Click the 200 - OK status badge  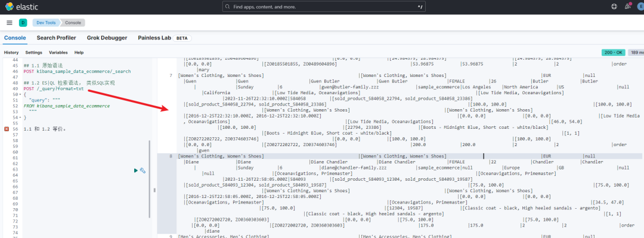pyautogui.click(x=614, y=52)
